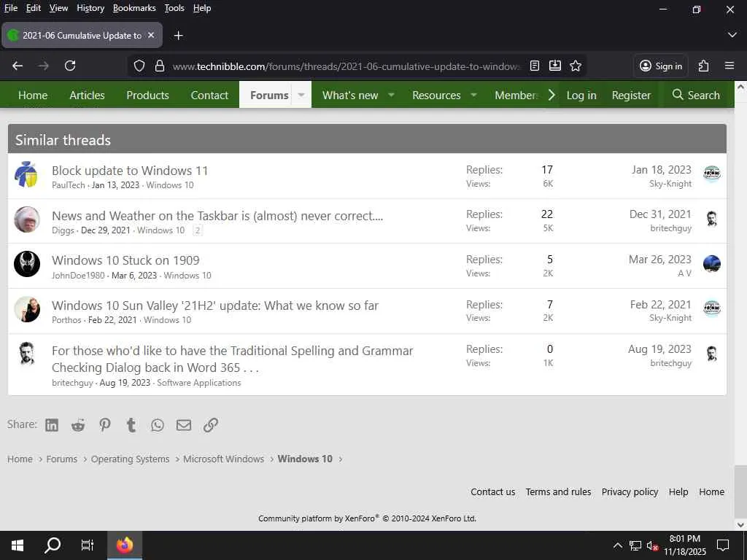
Task: Click the address bar URL field
Action: (x=347, y=66)
